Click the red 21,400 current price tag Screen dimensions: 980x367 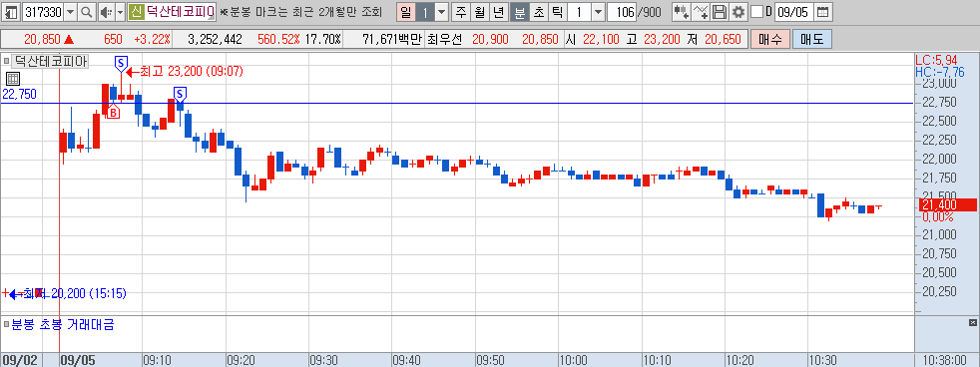(946, 204)
